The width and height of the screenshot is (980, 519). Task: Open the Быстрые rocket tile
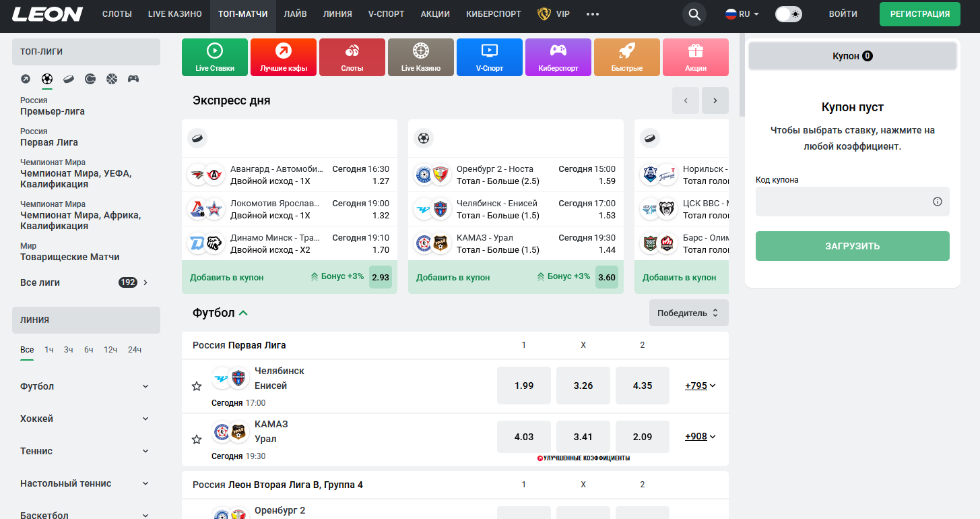tap(626, 57)
